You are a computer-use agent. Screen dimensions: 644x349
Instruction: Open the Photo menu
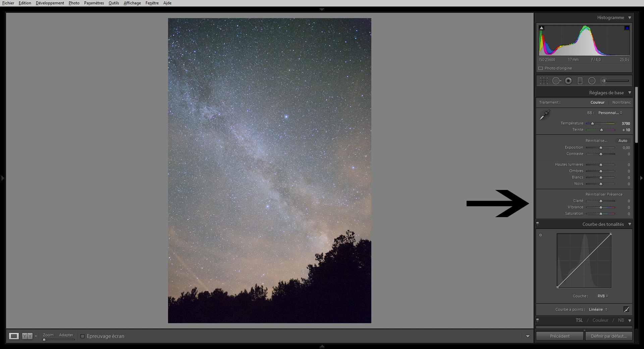[74, 3]
